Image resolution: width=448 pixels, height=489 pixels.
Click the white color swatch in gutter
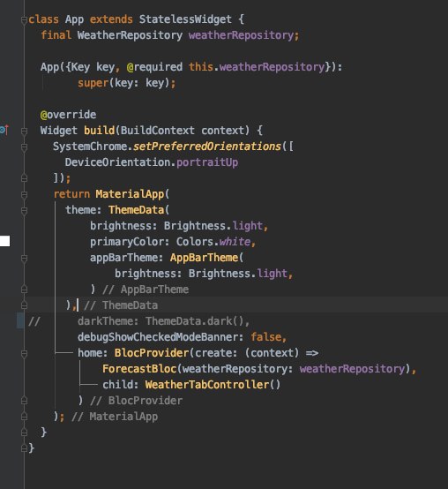(4, 241)
